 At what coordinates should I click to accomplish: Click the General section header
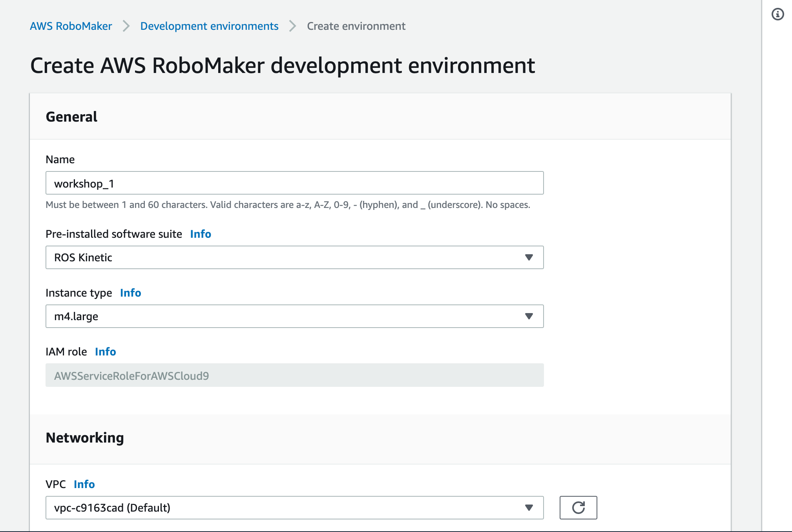[71, 117]
